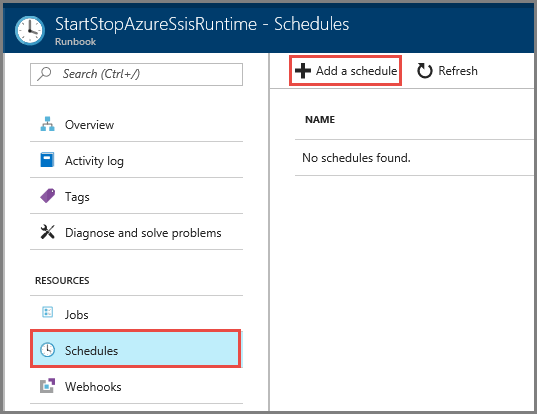Click the Overview hierarchy icon
The image size is (537, 414).
[x=47, y=124]
